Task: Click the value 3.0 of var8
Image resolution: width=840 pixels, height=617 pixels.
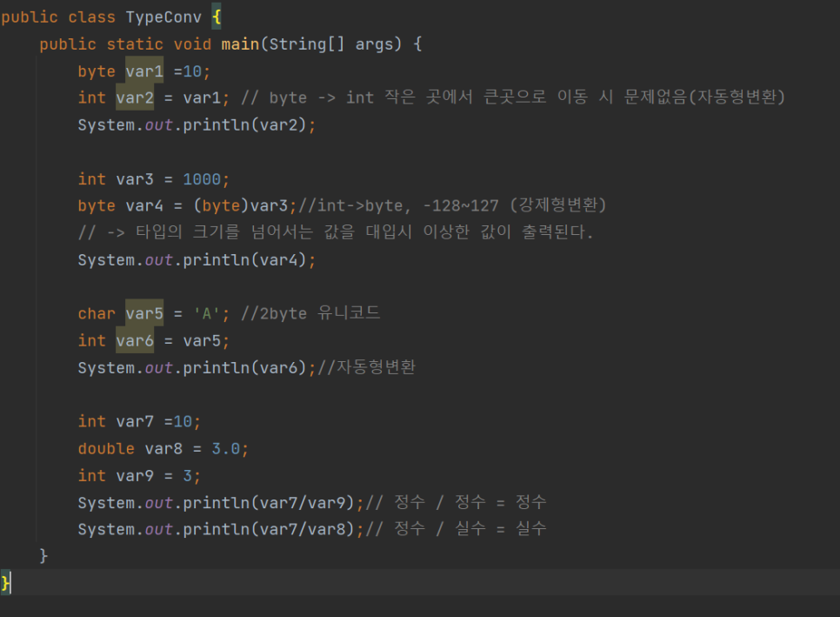Action: (x=225, y=449)
